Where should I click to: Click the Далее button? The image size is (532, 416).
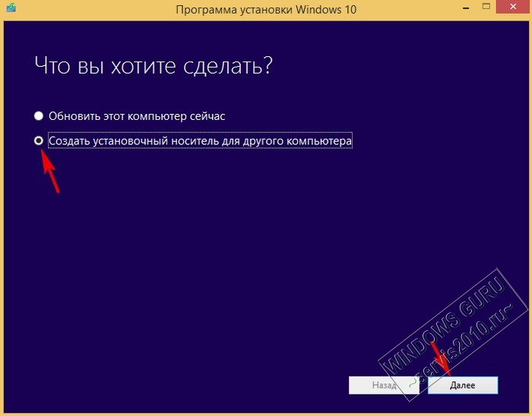(462, 385)
